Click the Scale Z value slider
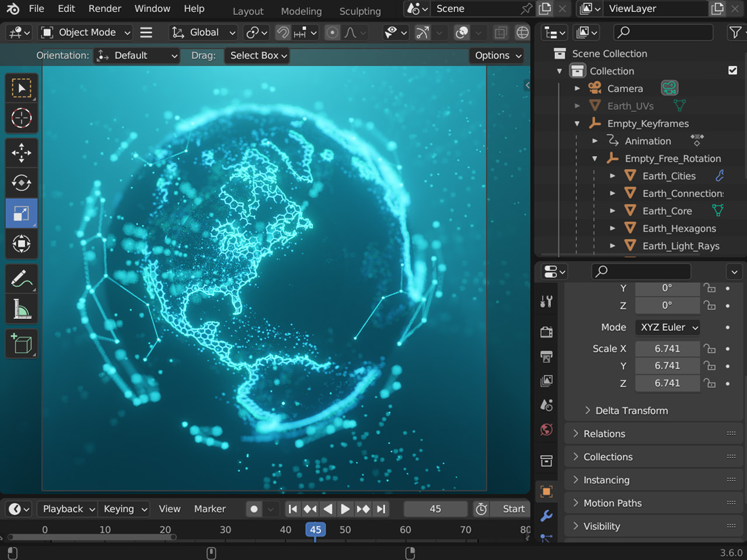 coord(667,383)
